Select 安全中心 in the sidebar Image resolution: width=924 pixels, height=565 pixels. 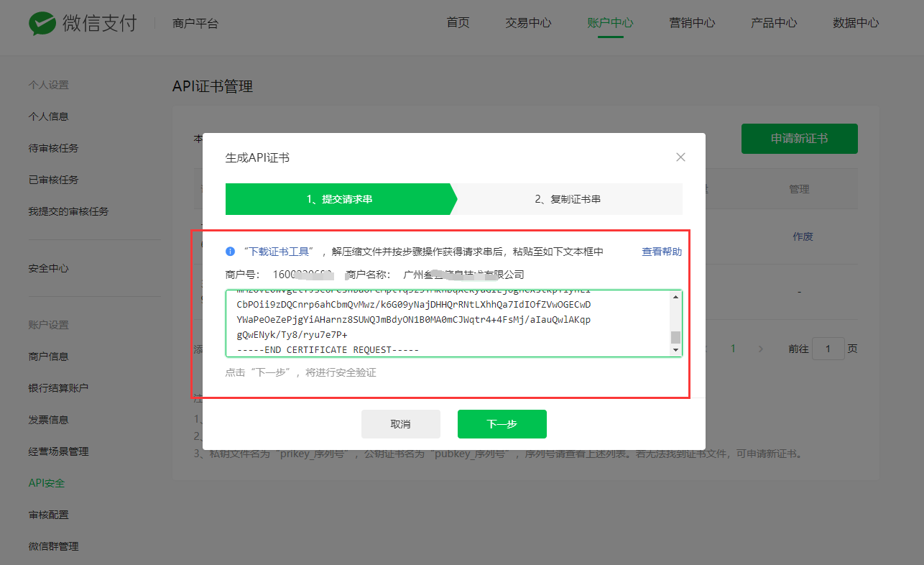tap(48, 268)
